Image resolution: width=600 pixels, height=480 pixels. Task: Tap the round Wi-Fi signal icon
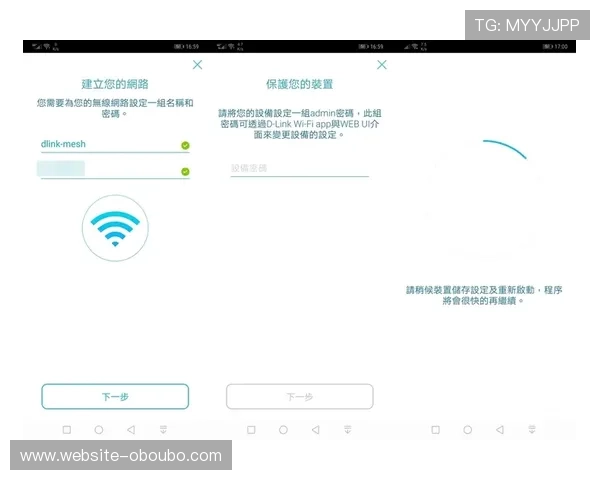[x=115, y=228]
